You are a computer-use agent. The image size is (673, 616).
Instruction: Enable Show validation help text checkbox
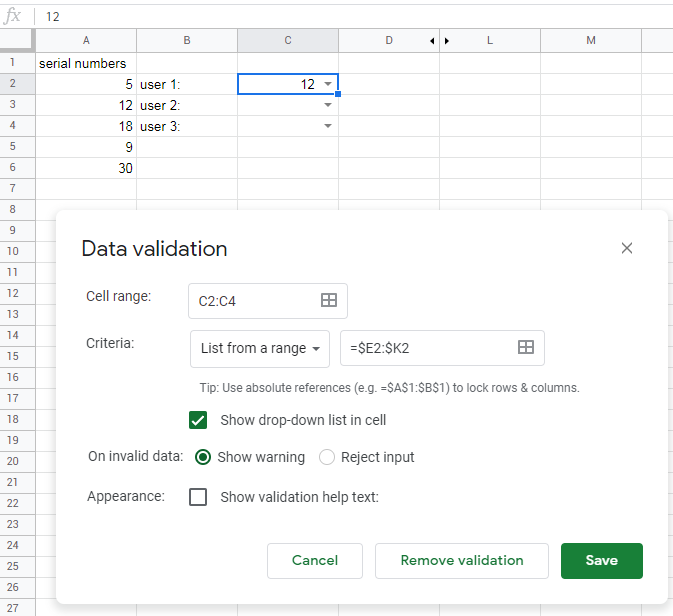click(x=198, y=497)
